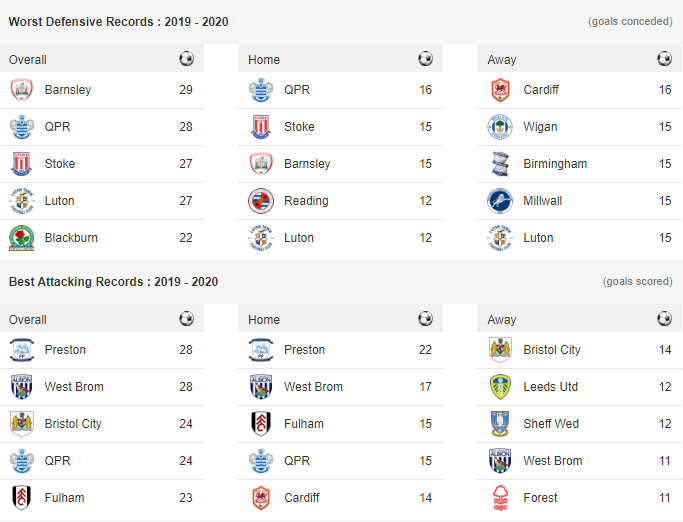Click the Reading club crest icon
Image resolution: width=683 pixels, height=522 pixels.
261,201
